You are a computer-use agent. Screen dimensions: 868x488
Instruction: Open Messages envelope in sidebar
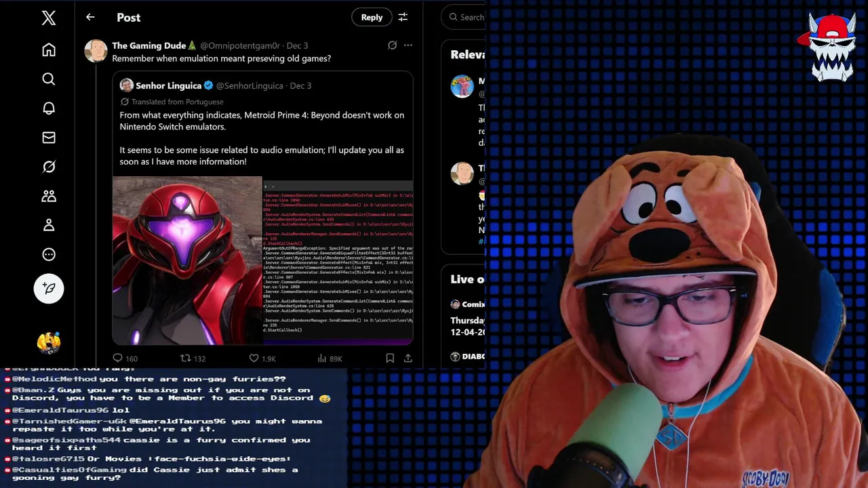click(x=49, y=138)
